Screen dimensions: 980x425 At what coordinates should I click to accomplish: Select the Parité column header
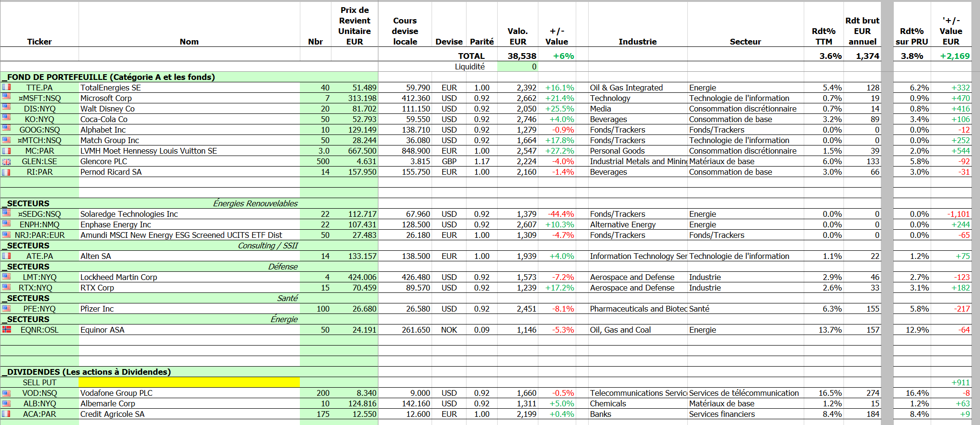click(x=482, y=42)
